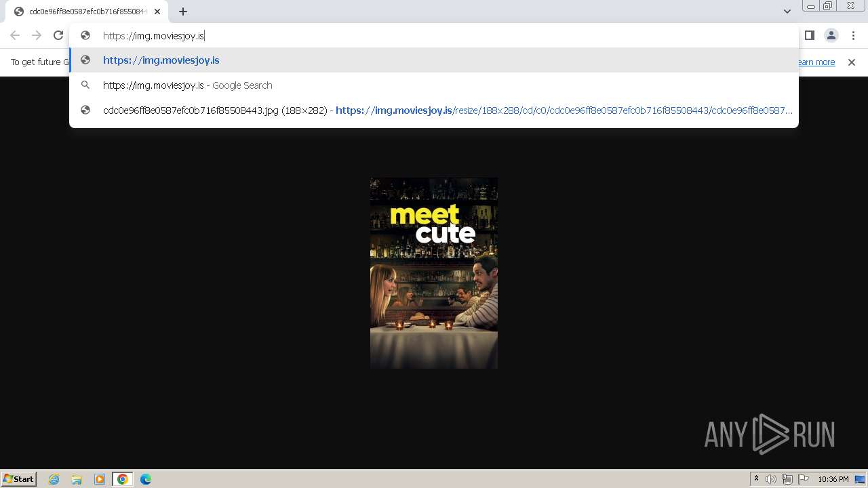
Task: Click the 10:36 PM taskbar clock
Action: (833, 479)
